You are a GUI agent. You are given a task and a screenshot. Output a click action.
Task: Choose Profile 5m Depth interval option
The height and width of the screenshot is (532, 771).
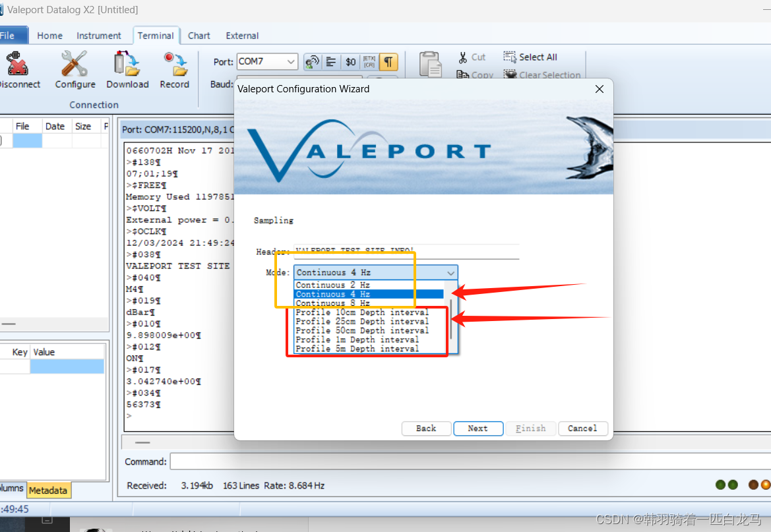(369, 349)
